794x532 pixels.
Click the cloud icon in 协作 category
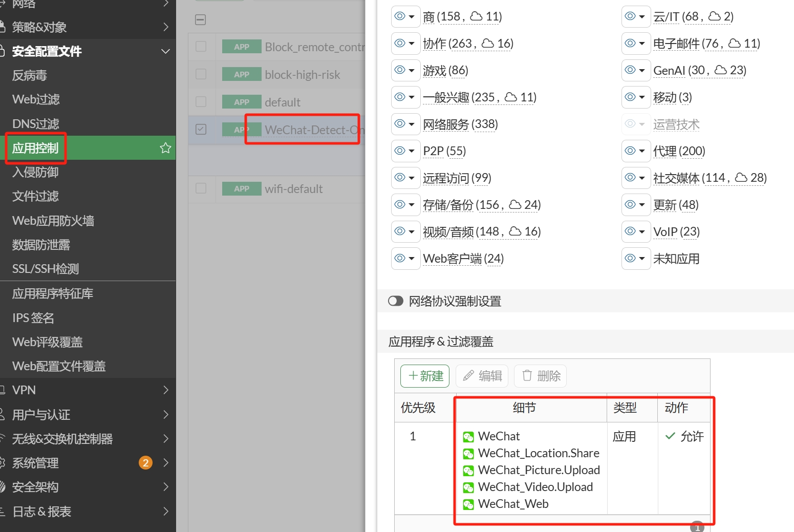(x=488, y=43)
